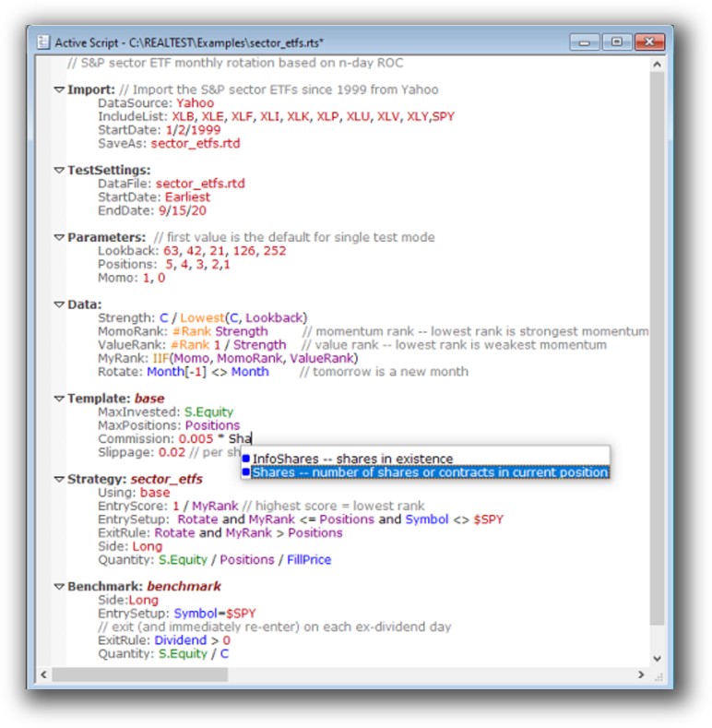Click the Lowest function in Strength line

tap(202, 318)
